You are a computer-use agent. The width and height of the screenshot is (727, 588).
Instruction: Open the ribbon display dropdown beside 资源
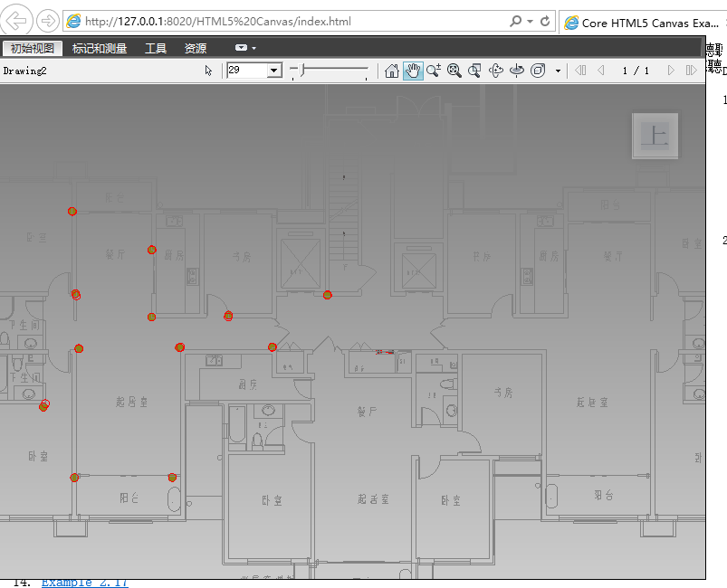tap(244, 48)
